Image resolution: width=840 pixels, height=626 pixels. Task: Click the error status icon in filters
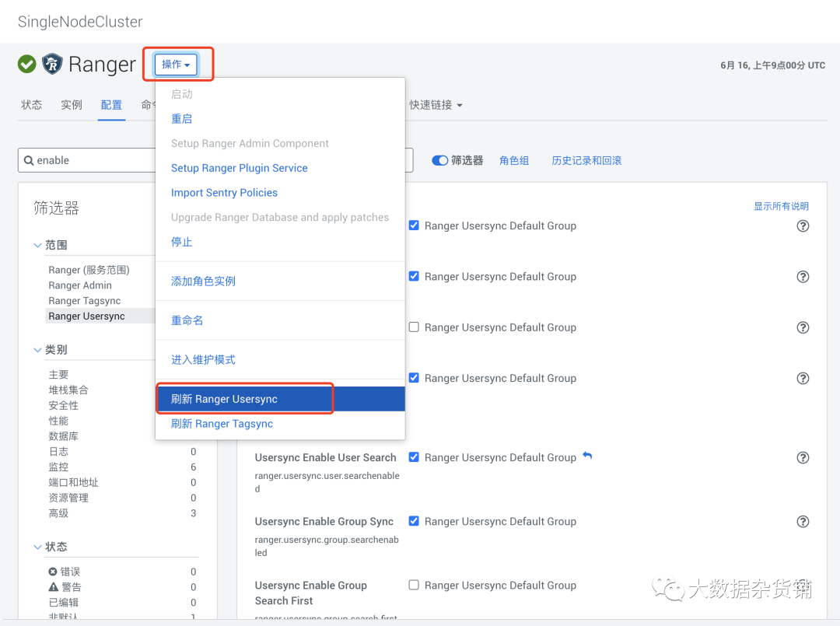point(53,572)
